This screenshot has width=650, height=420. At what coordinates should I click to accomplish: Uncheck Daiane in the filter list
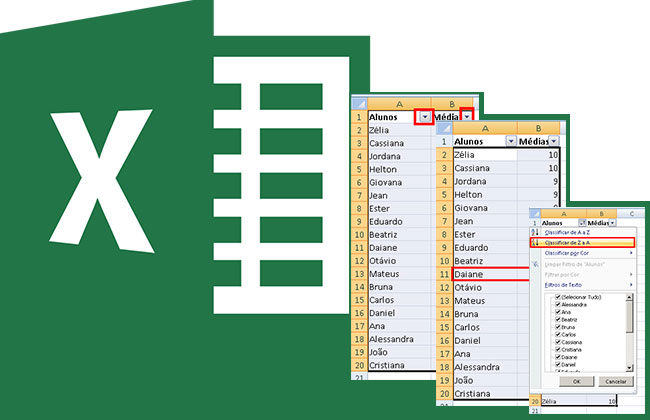coord(558,357)
